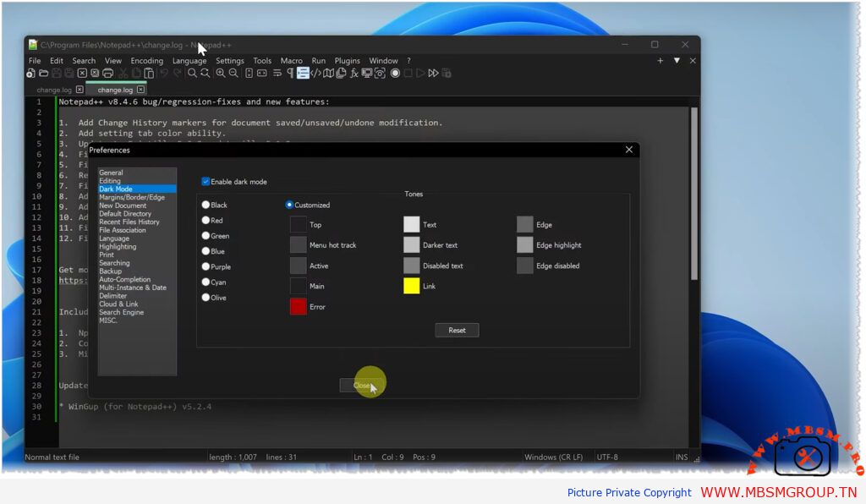The width and height of the screenshot is (866, 504).
Task: Click the editor vertical scrollbar thumb
Action: click(694, 193)
